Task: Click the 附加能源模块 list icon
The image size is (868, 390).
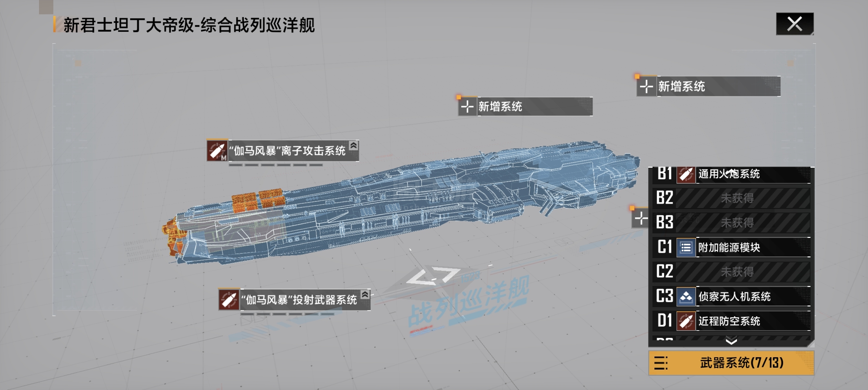Action: 686,248
